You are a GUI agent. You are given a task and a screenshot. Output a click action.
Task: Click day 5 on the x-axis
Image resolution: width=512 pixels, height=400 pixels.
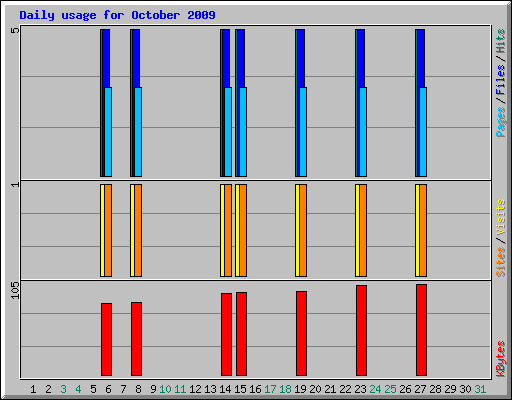[93, 389]
